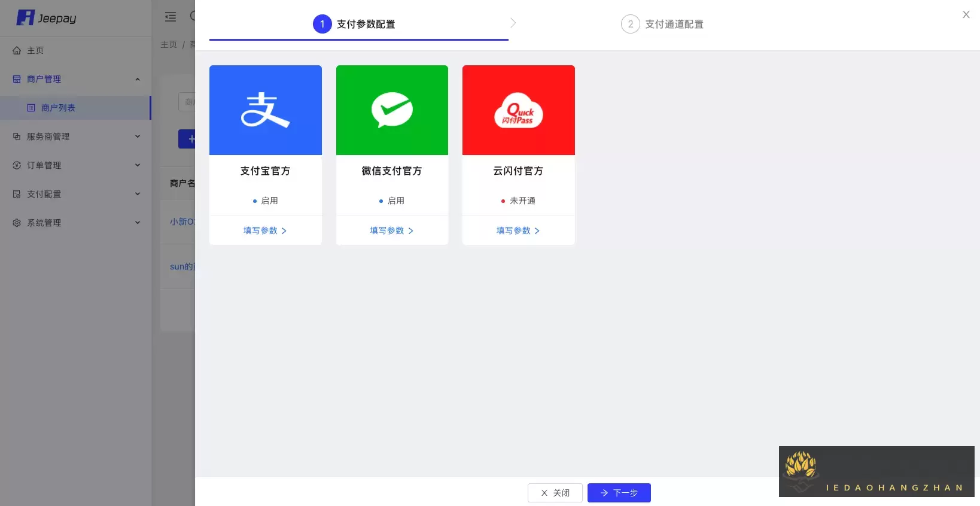Click the home icon beside 主页
This screenshot has height=506, width=980.
click(17, 50)
